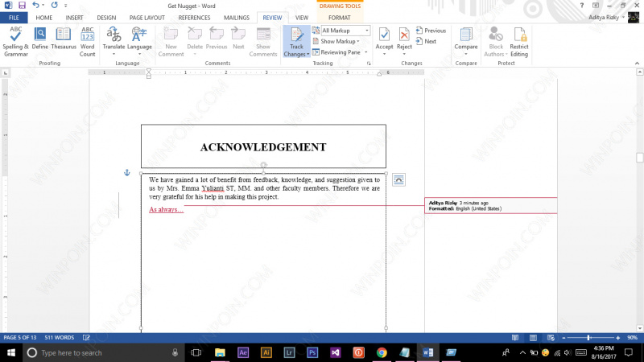The width and height of the screenshot is (644, 362).
Task: Switch to Read Mode view
Action: coord(515,338)
